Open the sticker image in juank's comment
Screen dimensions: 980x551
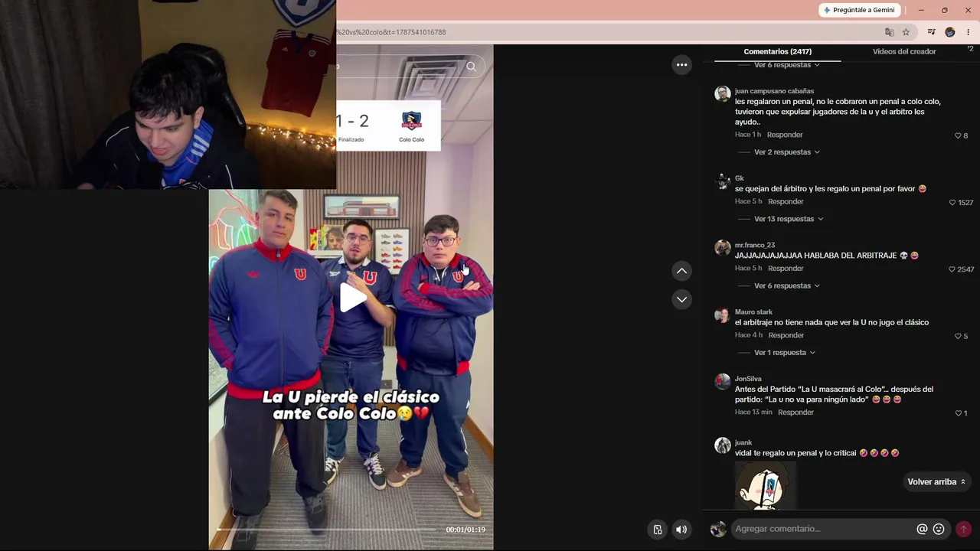point(766,485)
